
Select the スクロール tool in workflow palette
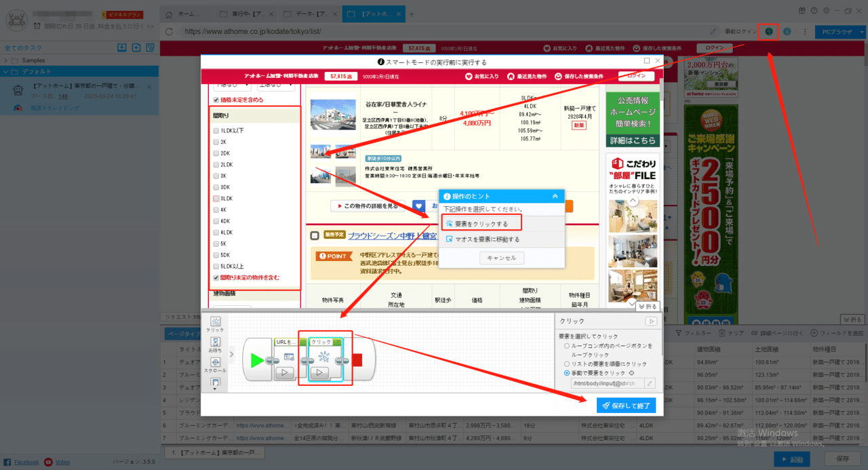[x=216, y=366]
